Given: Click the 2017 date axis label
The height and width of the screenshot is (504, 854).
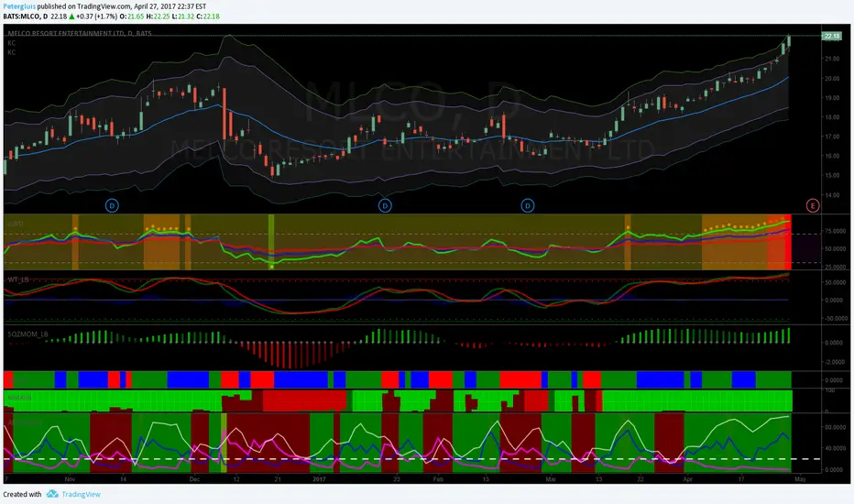Looking at the screenshot, I should point(319,479).
